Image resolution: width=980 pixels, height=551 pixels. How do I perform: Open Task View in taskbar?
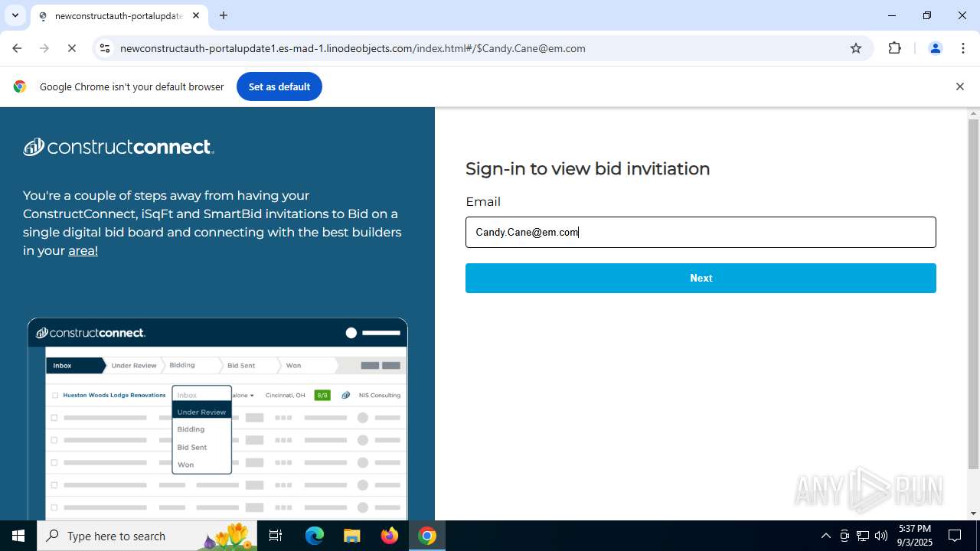click(x=276, y=536)
